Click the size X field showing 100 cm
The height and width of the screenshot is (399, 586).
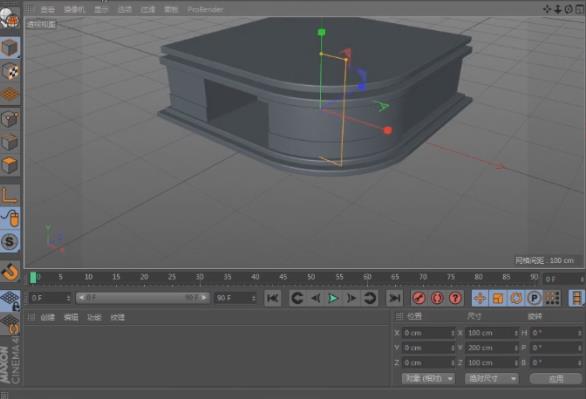pyautogui.click(x=492, y=333)
